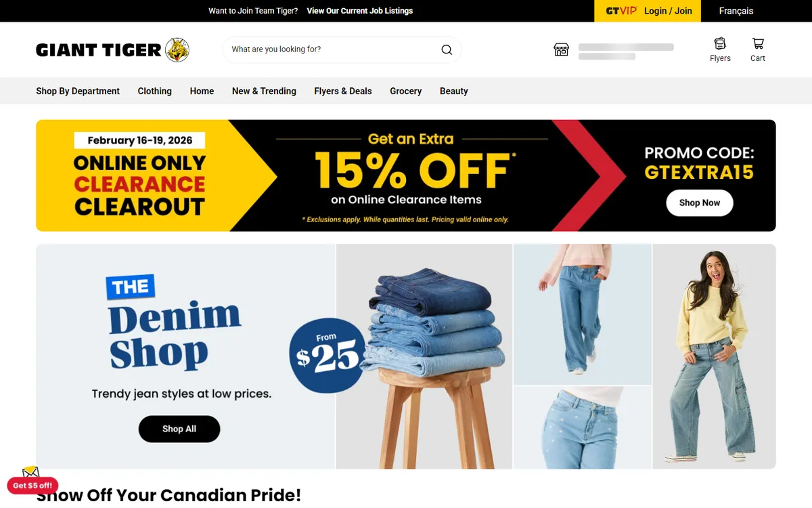Click the Login / Join link
The image size is (812, 508).
click(668, 11)
